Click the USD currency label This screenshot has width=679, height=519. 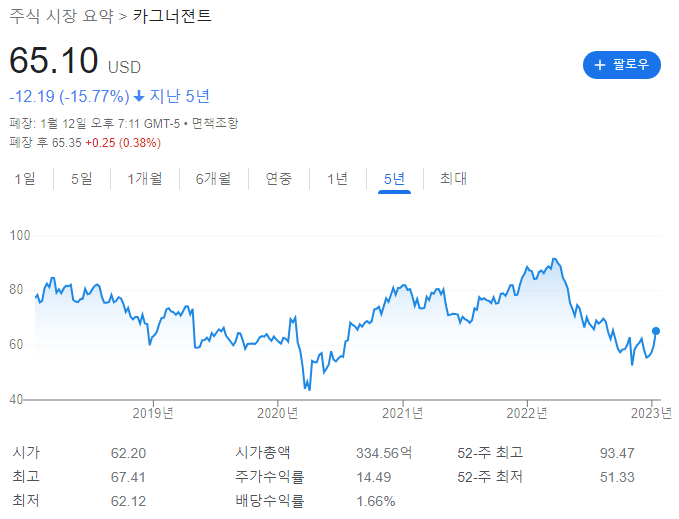point(124,68)
